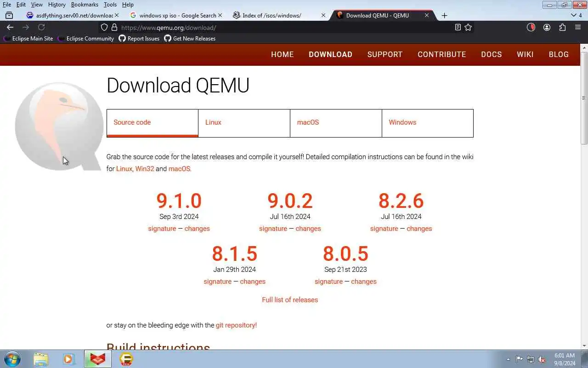The image size is (588, 368).
Task: Download the 9.1.0 source release
Action: point(179,201)
